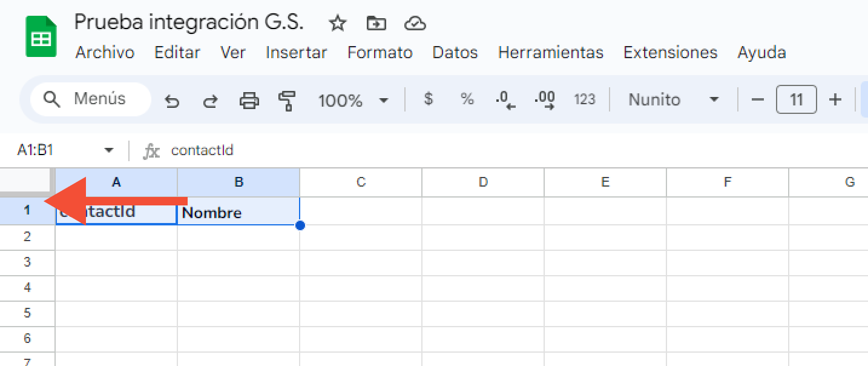Undo the last action
This screenshot has height=366, width=868.
[173, 101]
